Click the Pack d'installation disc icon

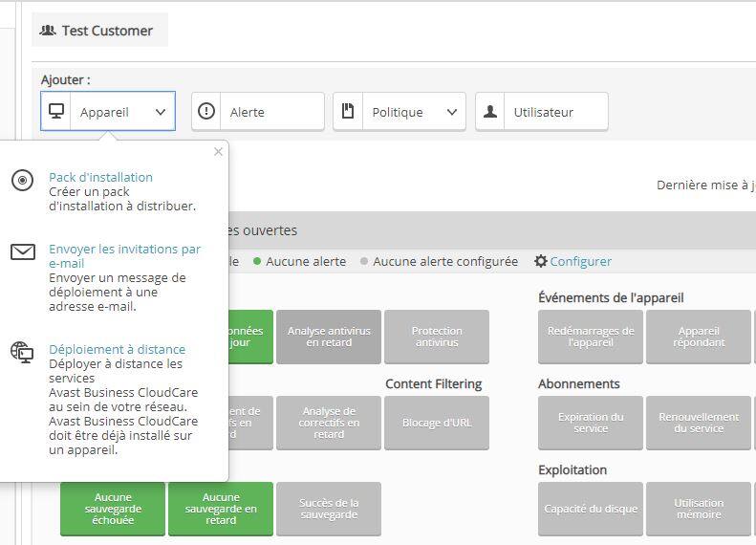[22, 181]
